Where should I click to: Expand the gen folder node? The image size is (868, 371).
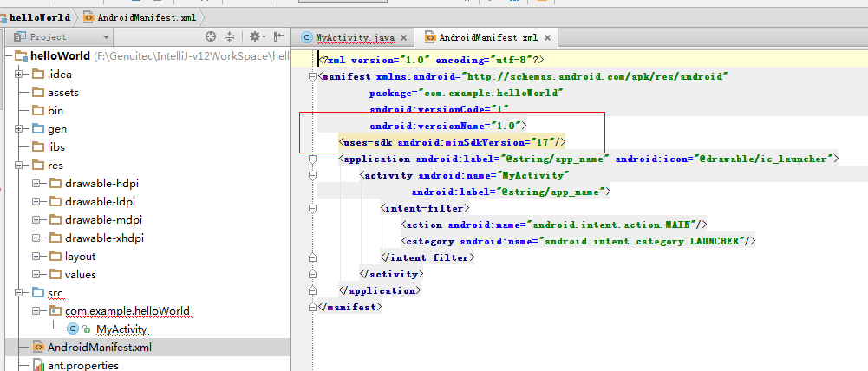19,128
